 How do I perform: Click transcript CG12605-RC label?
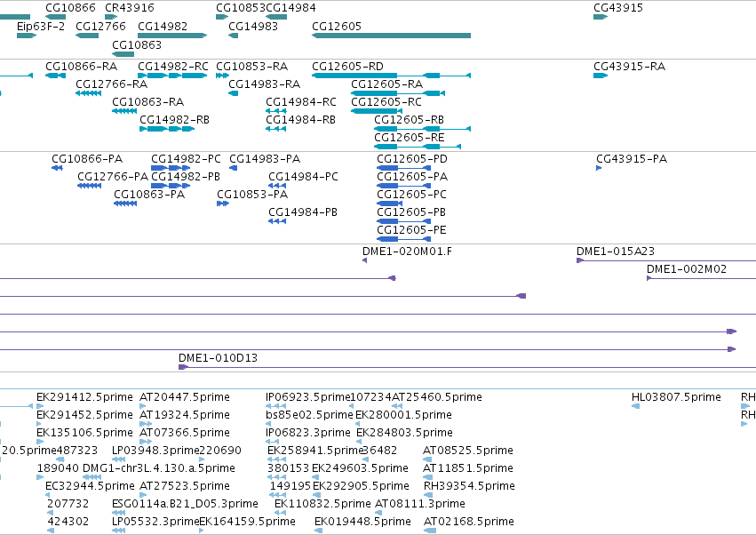tap(386, 102)
